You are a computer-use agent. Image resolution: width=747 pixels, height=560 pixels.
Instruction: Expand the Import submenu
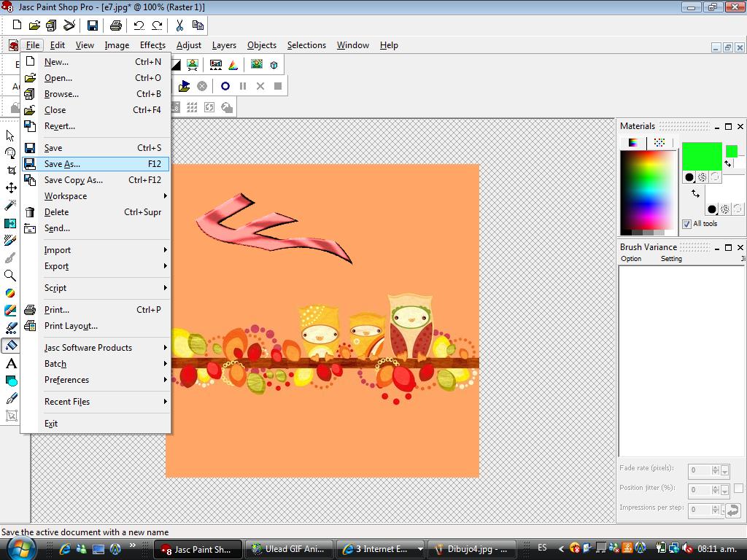point(96,250)
